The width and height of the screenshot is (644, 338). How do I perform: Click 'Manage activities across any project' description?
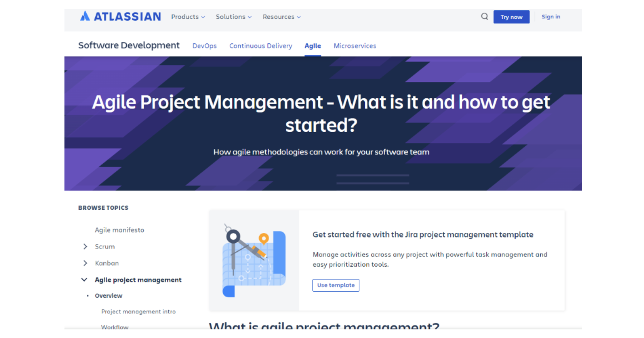430,260
